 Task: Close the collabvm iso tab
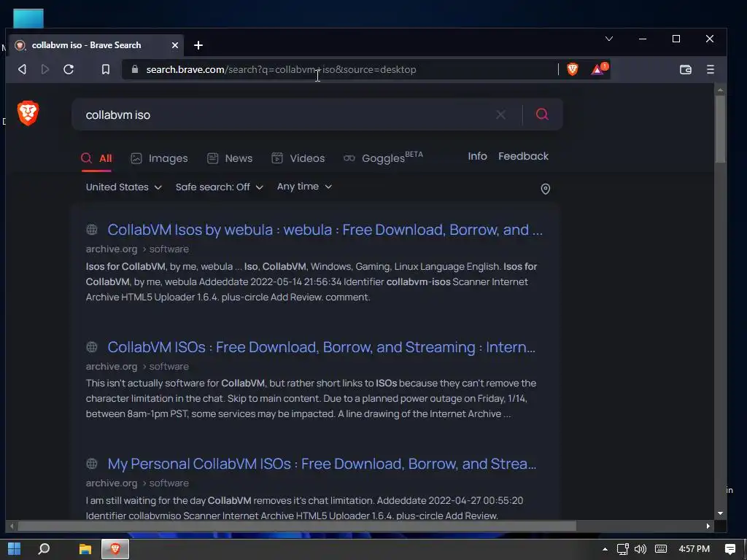pos(175,45)
